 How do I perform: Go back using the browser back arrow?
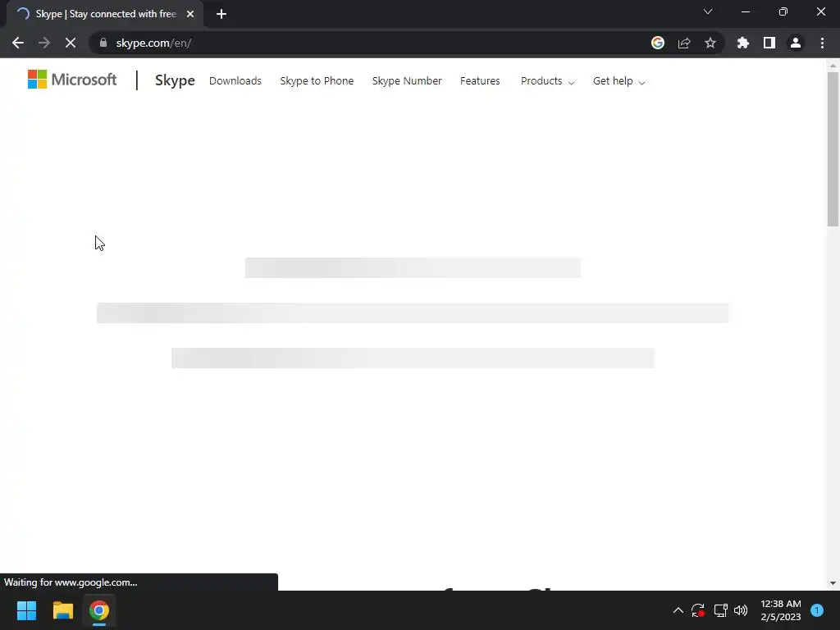(x=18, y=43)
